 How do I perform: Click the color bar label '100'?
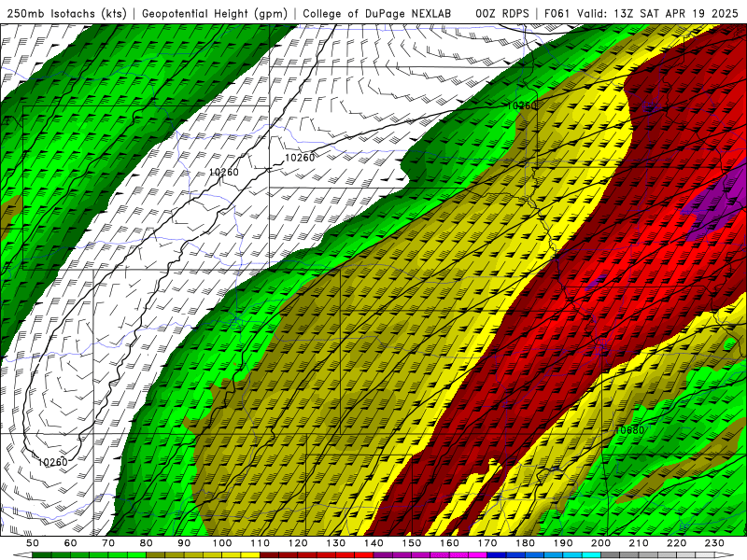[x=222, y=543]
